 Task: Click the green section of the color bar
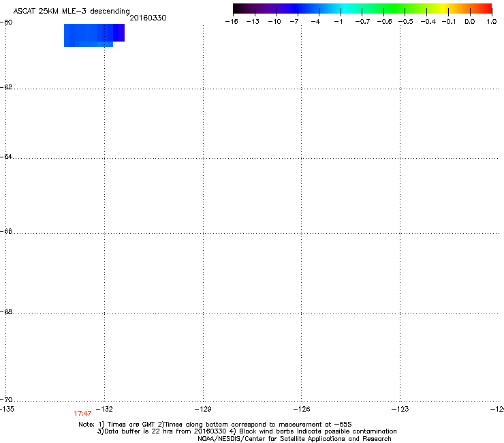pos(395,9)
